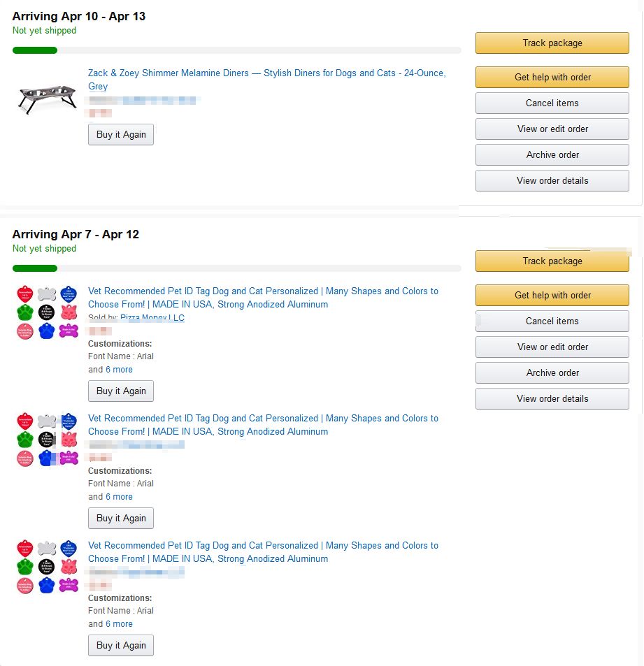
Task: Buy the first Pet ID Tag again
Action: pyautogui.click(x=121, y=391)
